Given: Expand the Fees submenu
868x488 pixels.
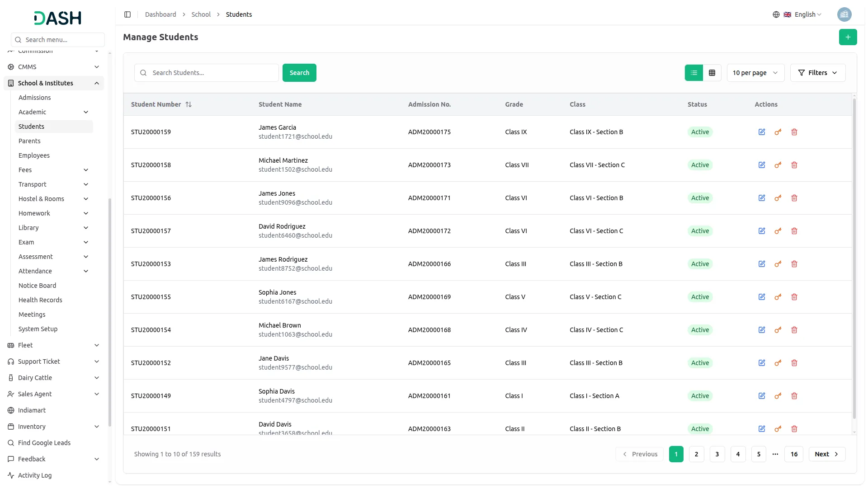Looking at the screenshot, I should (54, 170).
